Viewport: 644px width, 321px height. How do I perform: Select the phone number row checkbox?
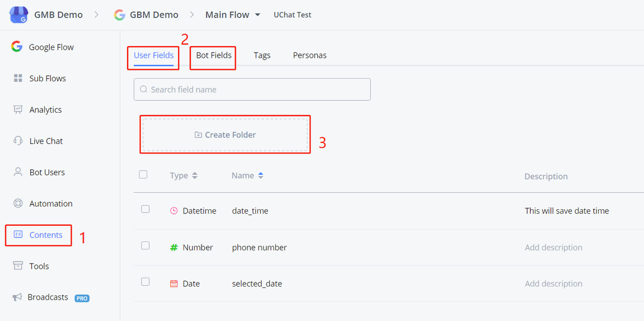[x=145, y=246]
